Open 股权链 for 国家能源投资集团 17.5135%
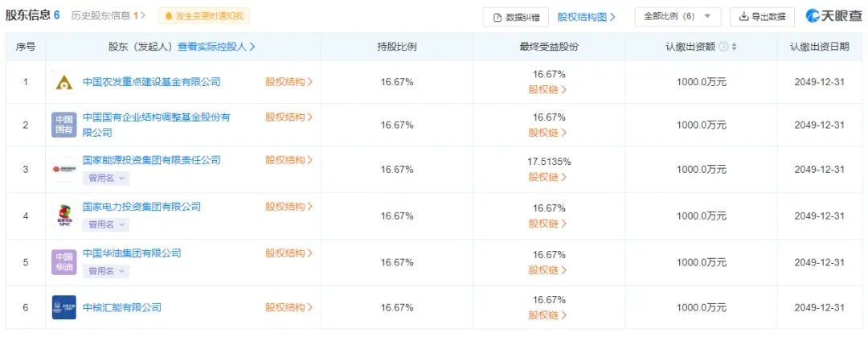The height and width of the screenshot is (337, 868). pos(548,178)
